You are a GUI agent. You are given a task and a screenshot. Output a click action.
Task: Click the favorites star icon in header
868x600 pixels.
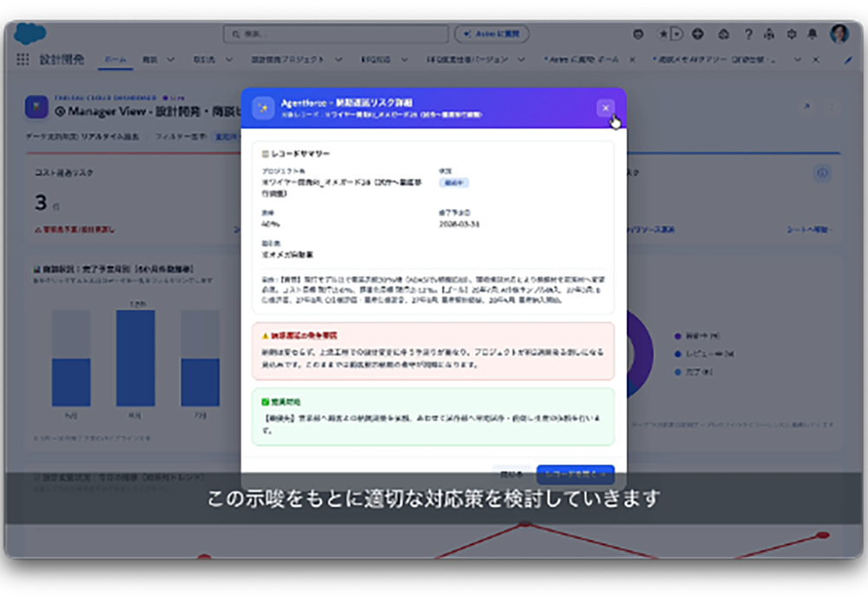662,35
